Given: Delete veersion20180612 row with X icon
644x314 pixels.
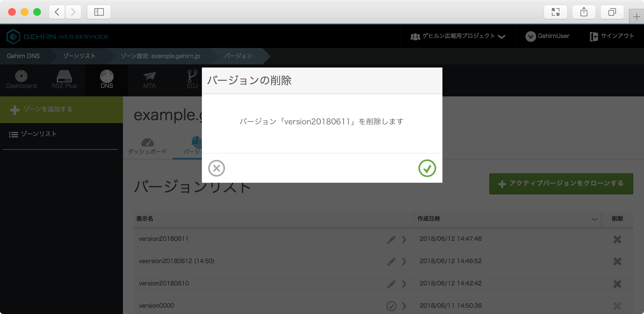Looking at the screenshot, I should pos(617,262).
